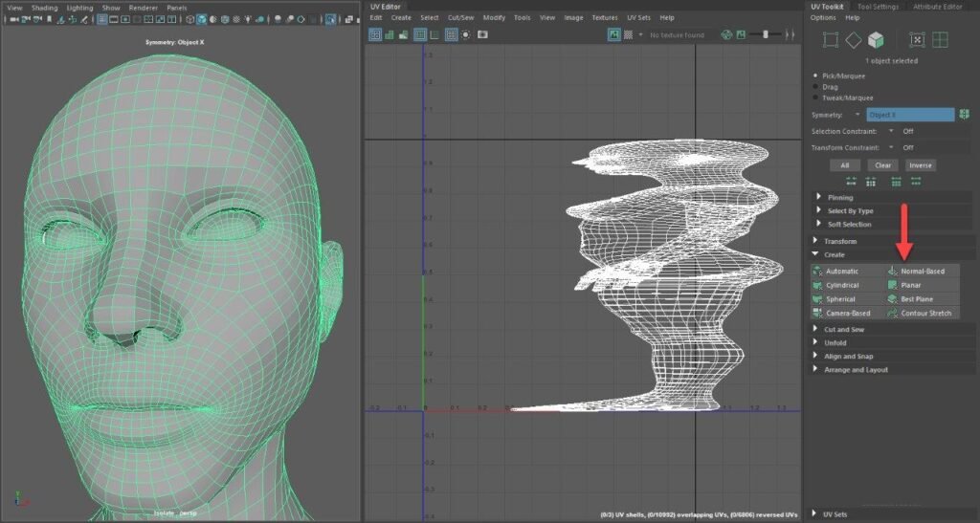
Task: Click the Contour Stretch icon
Action: click(892, 314)
